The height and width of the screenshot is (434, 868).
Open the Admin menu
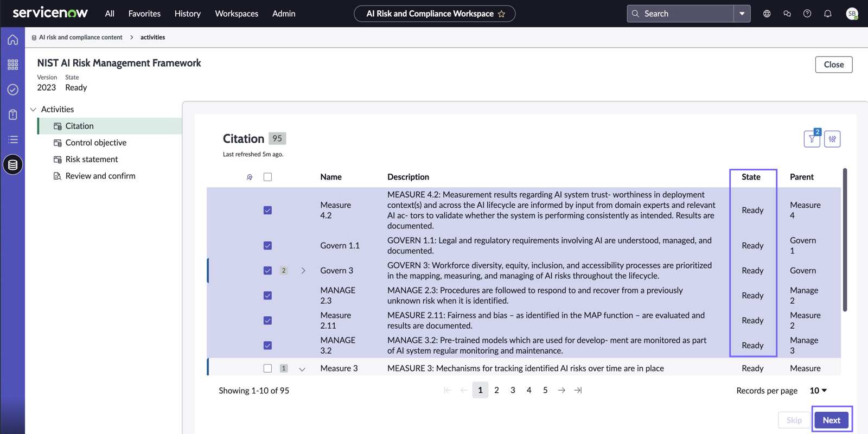(284, 14)
